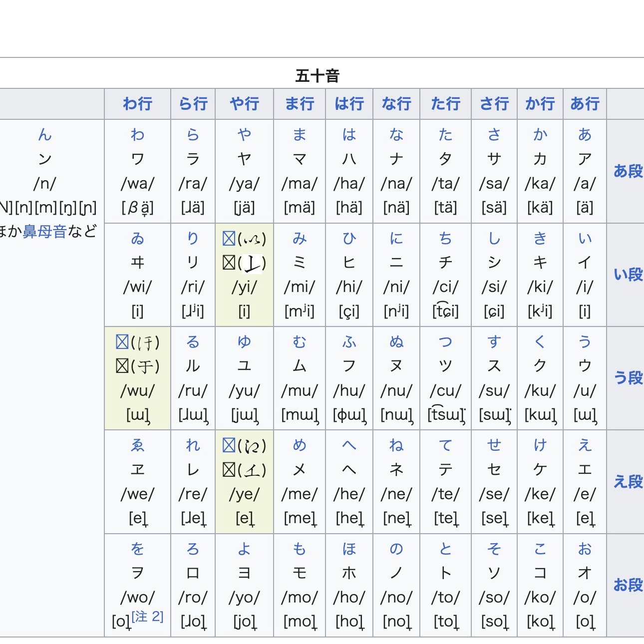Click the わ行 column header

pyautogui.click(x=137, y=104)
